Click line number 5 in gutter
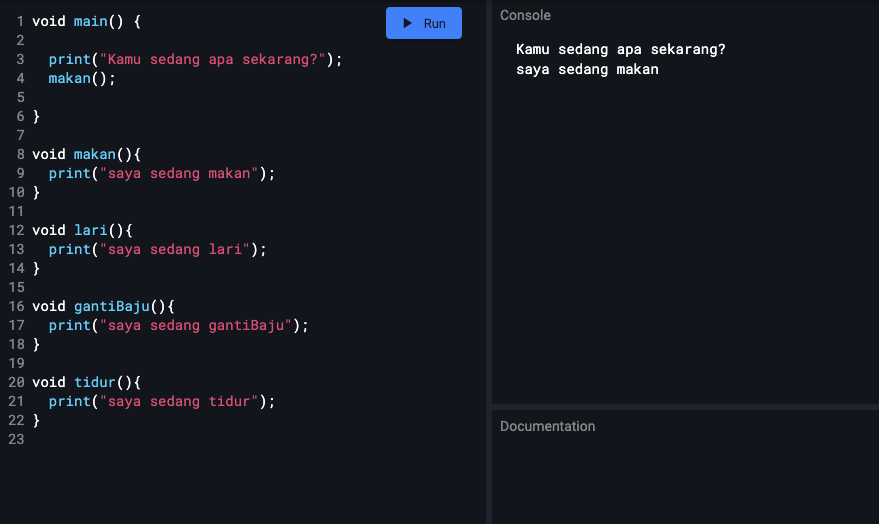 (x=20, y=98)
